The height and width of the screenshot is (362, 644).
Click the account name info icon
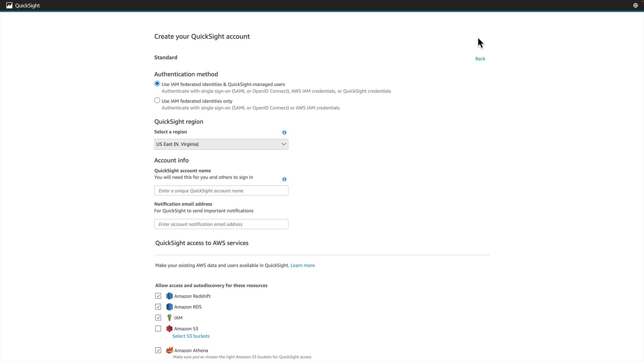[284, 179]
